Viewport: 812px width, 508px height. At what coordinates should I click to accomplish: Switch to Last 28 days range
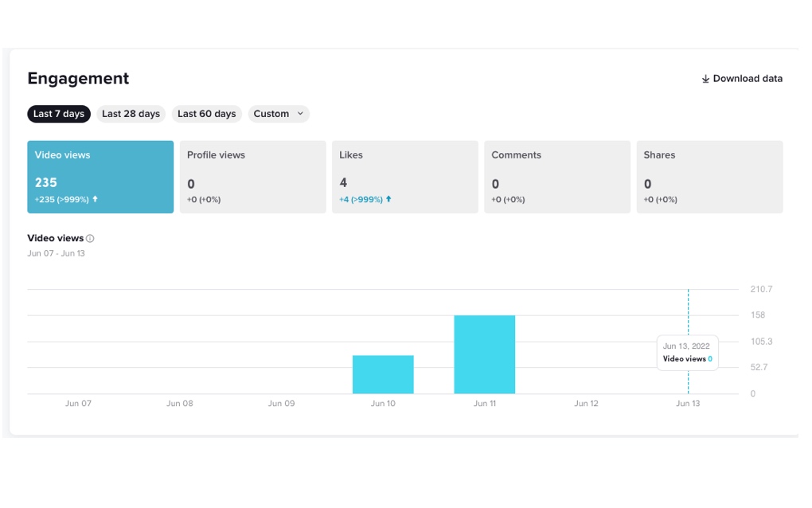coord(131,114)
